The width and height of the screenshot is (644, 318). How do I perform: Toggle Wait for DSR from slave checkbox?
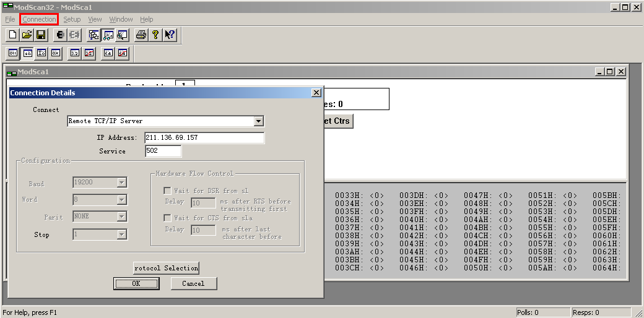pos(167,191)
